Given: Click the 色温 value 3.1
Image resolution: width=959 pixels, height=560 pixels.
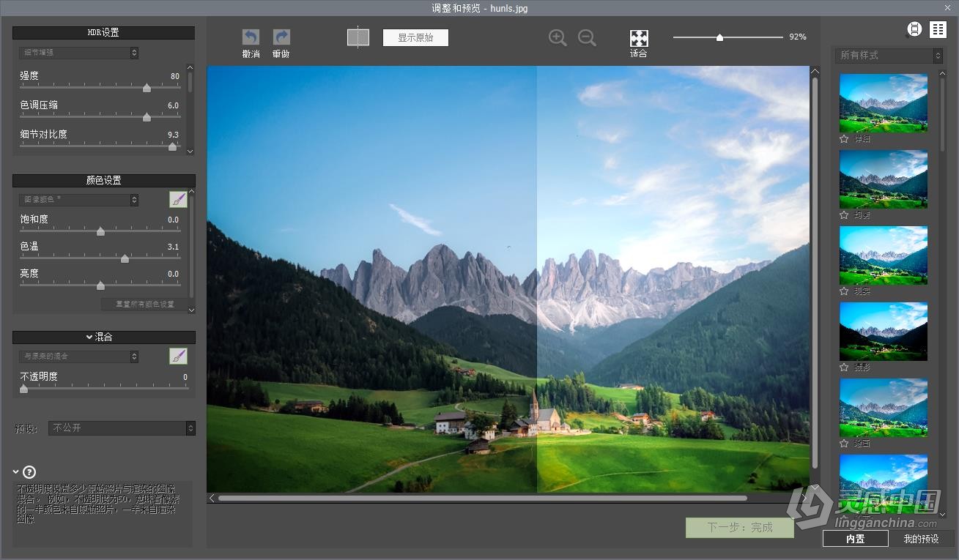Looking at the screenshot, I should 173,247.
